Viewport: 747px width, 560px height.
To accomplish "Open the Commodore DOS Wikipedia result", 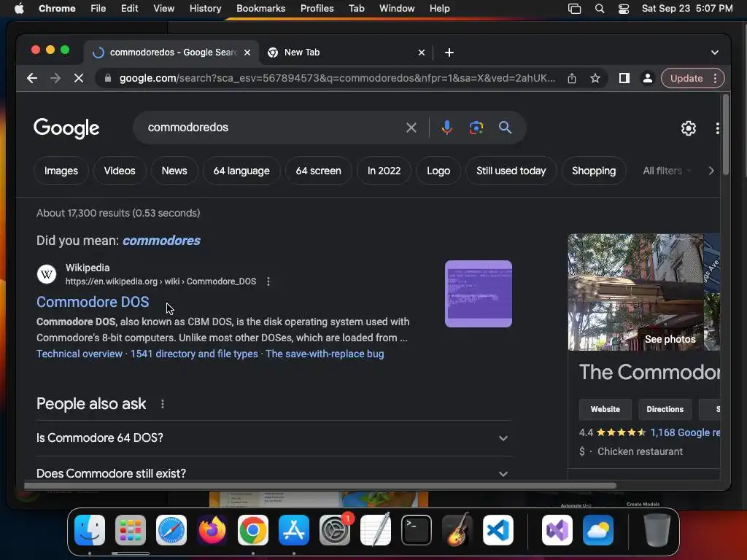I will coord(93,302).
